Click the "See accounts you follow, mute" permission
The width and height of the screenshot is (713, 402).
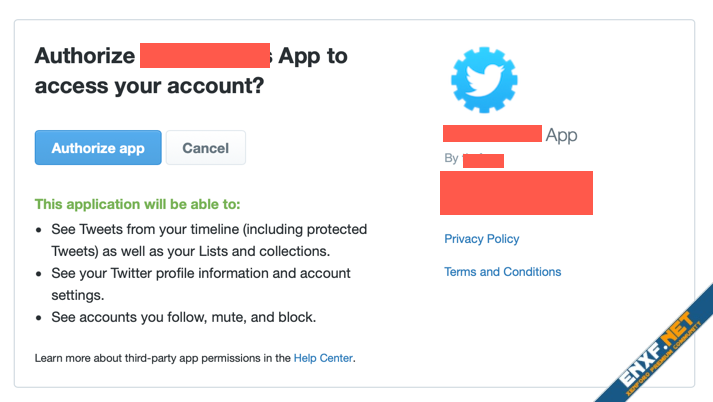point(183,318)
